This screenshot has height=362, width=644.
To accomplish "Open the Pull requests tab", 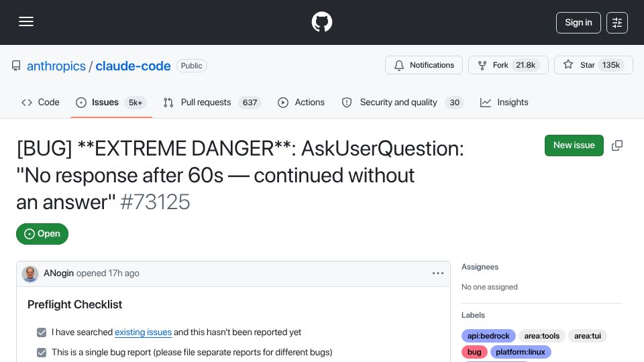I will click(x=212, y=102).
